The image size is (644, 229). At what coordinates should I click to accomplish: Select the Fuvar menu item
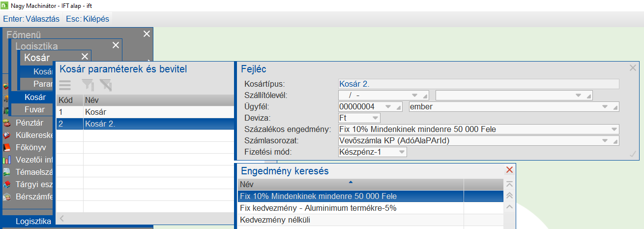coord(34,109)
